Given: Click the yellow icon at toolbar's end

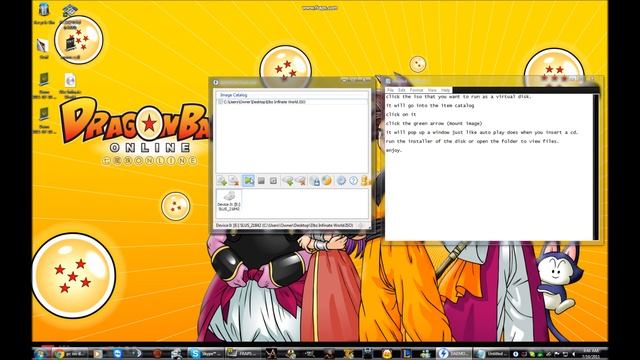Looking at the screenshot, I should pyautogui.click(x=365, y=180).
